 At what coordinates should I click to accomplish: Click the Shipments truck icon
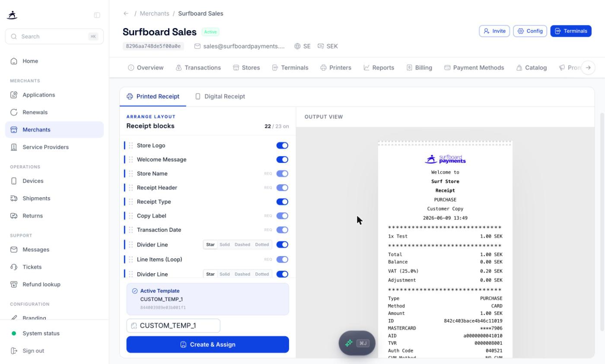[x=14, y=198]
